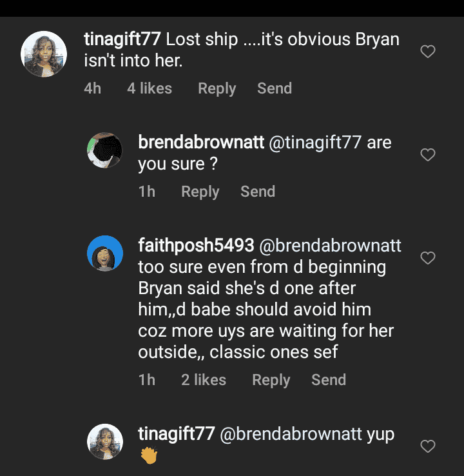Open brendabrownatt's profile picture

point(105,151)
